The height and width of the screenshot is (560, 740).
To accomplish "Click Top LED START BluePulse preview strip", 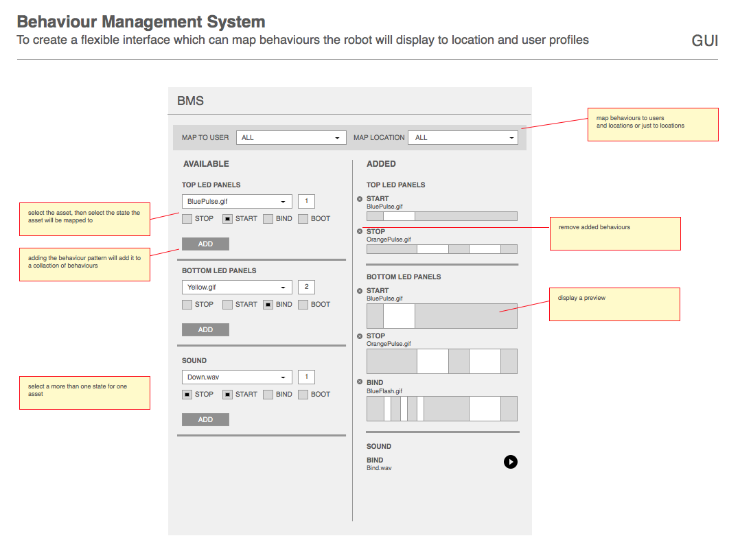I will (x=442, y=217).
